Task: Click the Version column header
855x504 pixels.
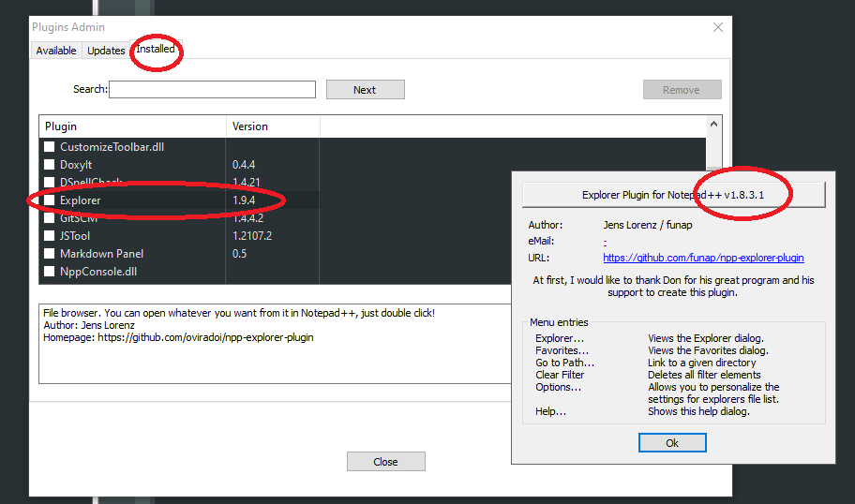Action: tap(272, 126)
